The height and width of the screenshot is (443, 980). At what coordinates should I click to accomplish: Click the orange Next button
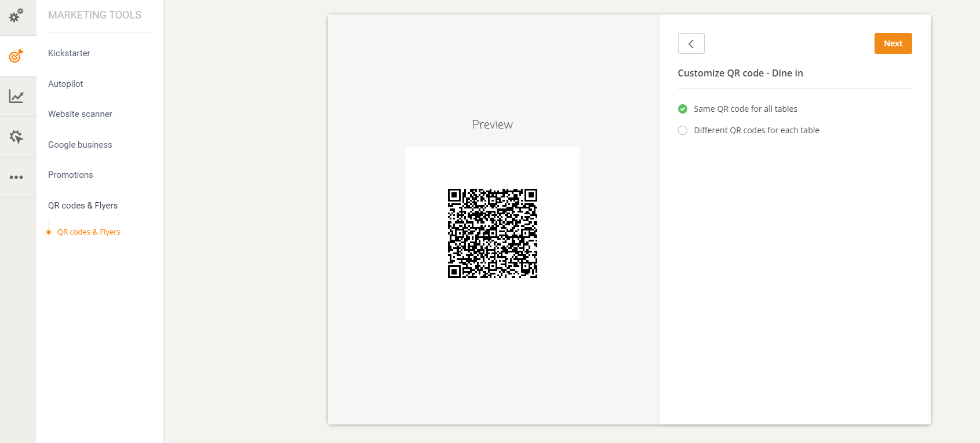(892, 43)
